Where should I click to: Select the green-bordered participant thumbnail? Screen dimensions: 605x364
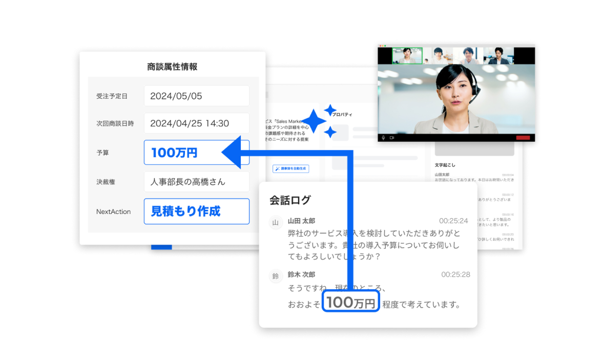pyautogui.click(x=407, y=56)
